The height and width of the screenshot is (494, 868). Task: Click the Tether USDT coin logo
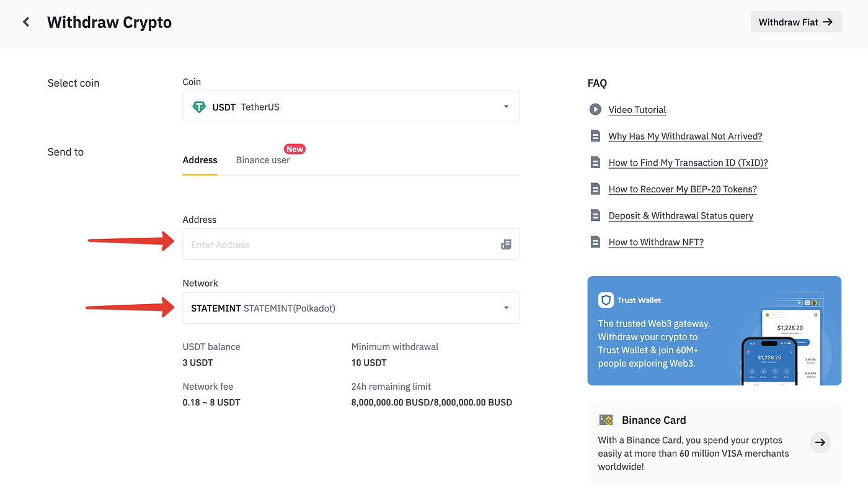point(199,107)
